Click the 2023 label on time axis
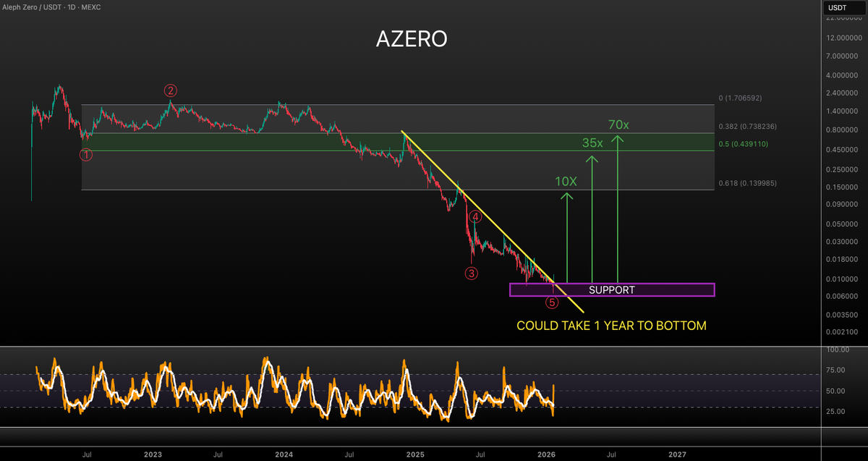Viewport: 868px width, 461px height. pos(153,454)
